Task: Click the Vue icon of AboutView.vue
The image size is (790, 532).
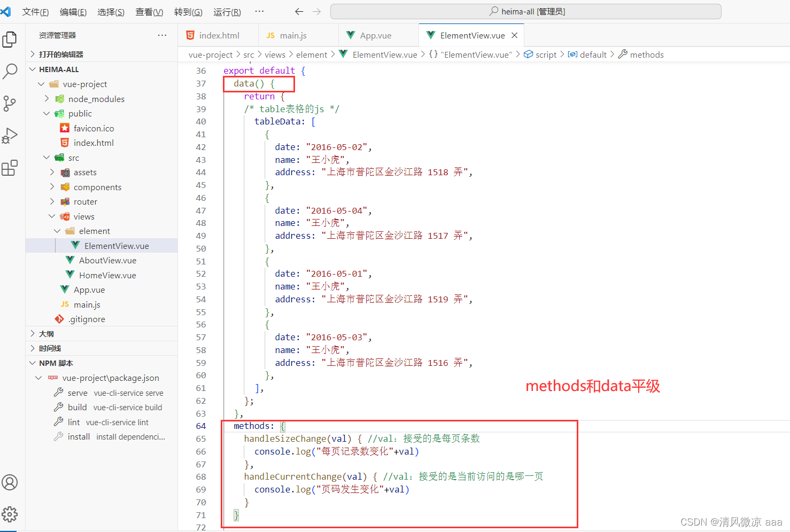Action: [x=70, y=260]
